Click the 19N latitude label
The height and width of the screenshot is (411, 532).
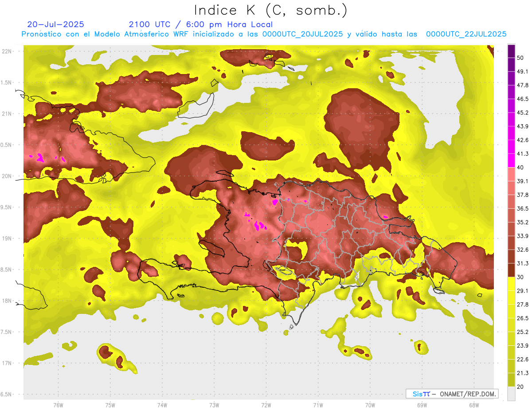7,238
